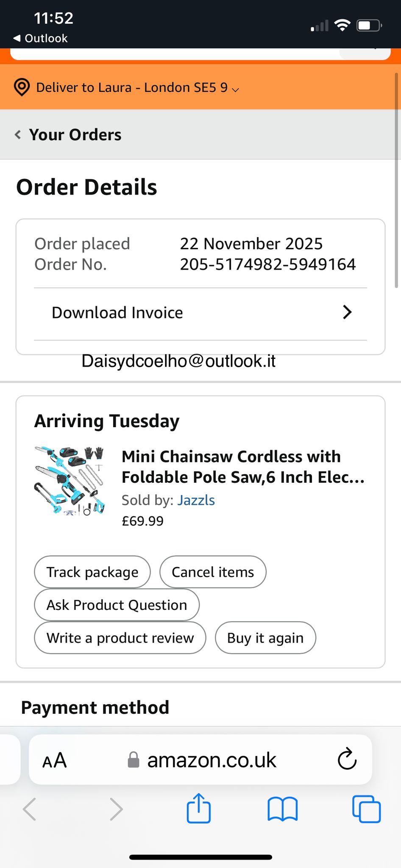Tap Cancel items button
Screen dimensions: 401x868
tap(213, 572)
